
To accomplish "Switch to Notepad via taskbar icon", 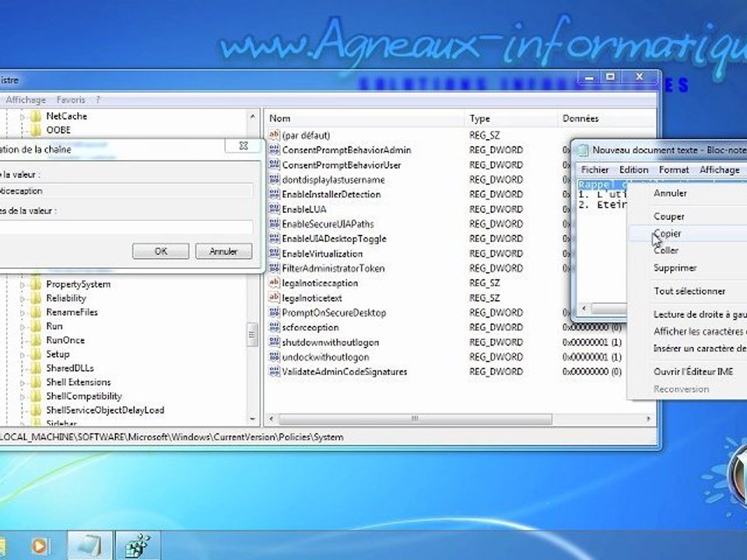I will [89, 546].
